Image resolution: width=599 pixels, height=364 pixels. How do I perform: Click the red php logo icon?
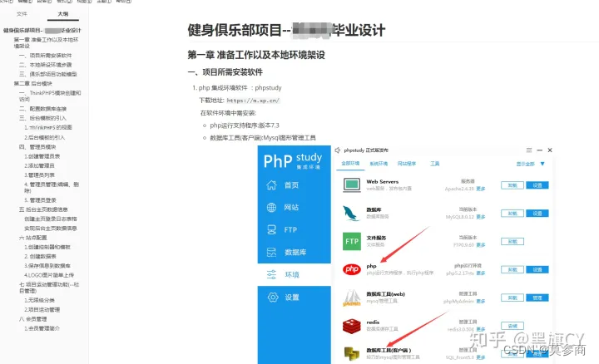(x=351, y=269)
